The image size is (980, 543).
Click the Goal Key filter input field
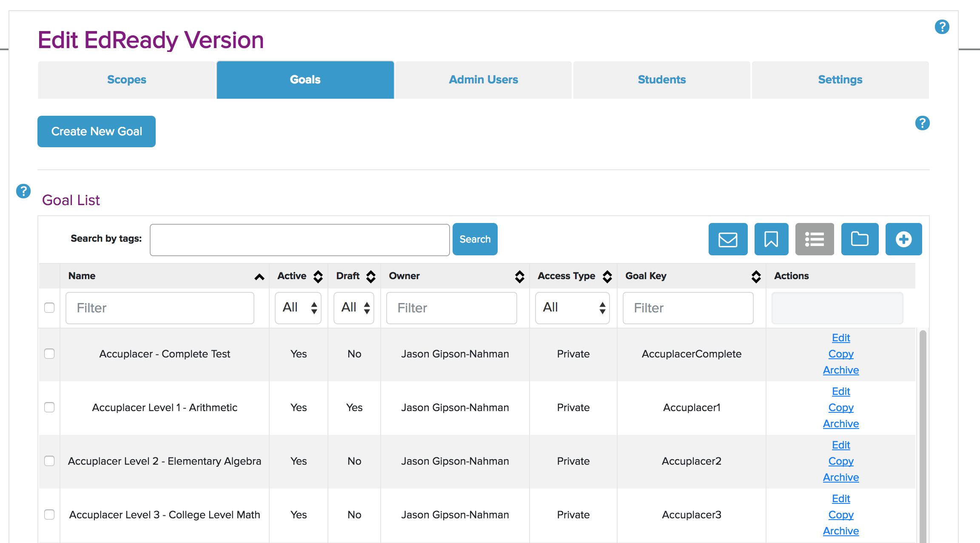[x=688, y=308]
